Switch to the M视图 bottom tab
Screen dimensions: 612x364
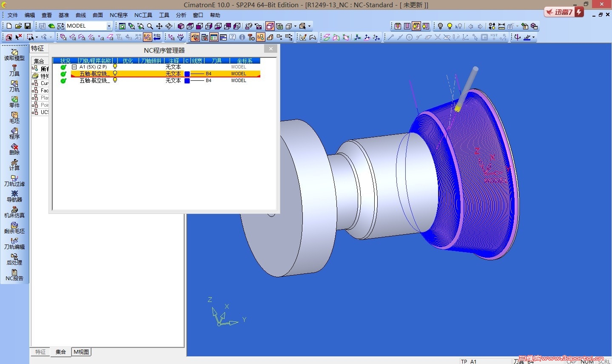tap(81, 352)
